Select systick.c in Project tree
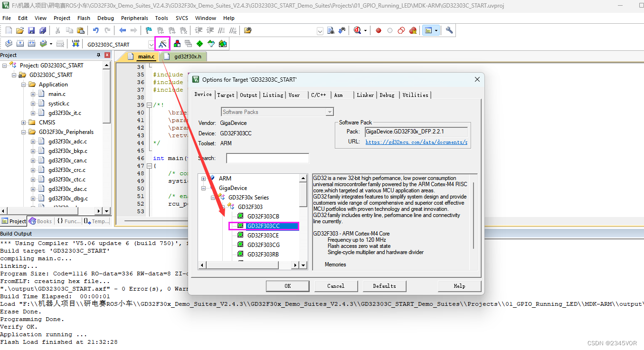The image size is (644, 350). 58,104
